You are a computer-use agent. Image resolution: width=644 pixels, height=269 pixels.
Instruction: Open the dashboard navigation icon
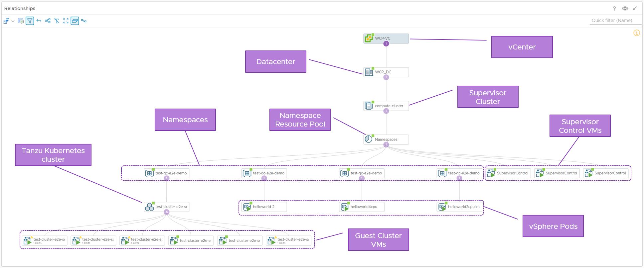pos(6,21)
